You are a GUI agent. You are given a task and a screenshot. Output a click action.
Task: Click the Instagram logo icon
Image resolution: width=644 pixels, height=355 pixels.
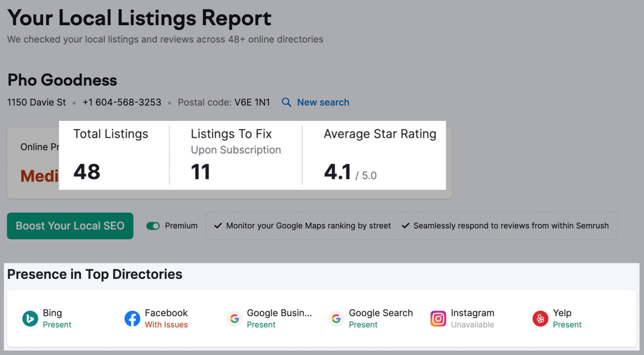point(438,318)
